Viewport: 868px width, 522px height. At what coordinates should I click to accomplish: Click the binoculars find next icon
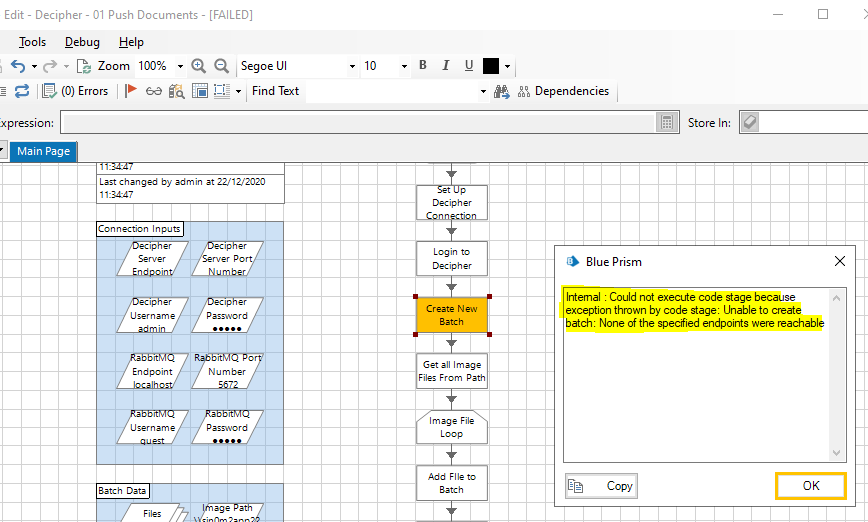pos(501,91)
